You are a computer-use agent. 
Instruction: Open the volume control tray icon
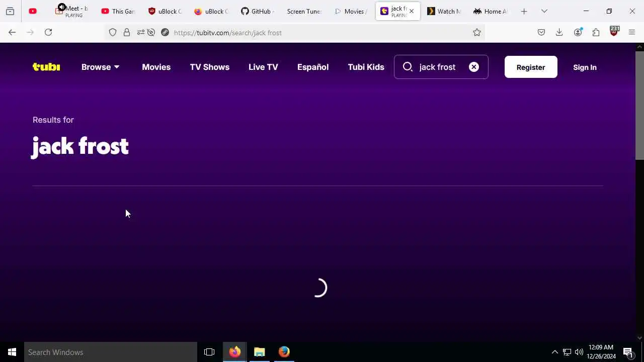(579, 352)
